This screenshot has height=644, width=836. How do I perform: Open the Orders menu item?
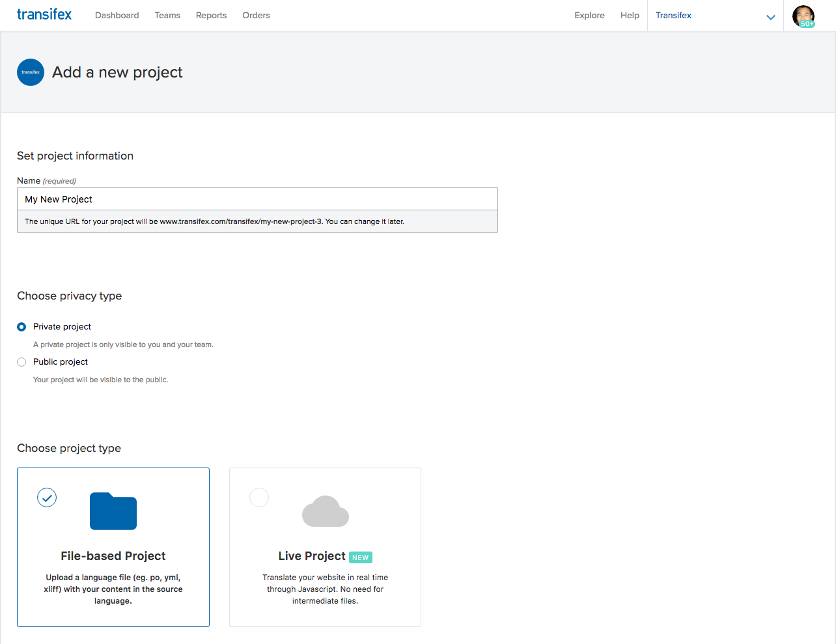tap(257, 15)
